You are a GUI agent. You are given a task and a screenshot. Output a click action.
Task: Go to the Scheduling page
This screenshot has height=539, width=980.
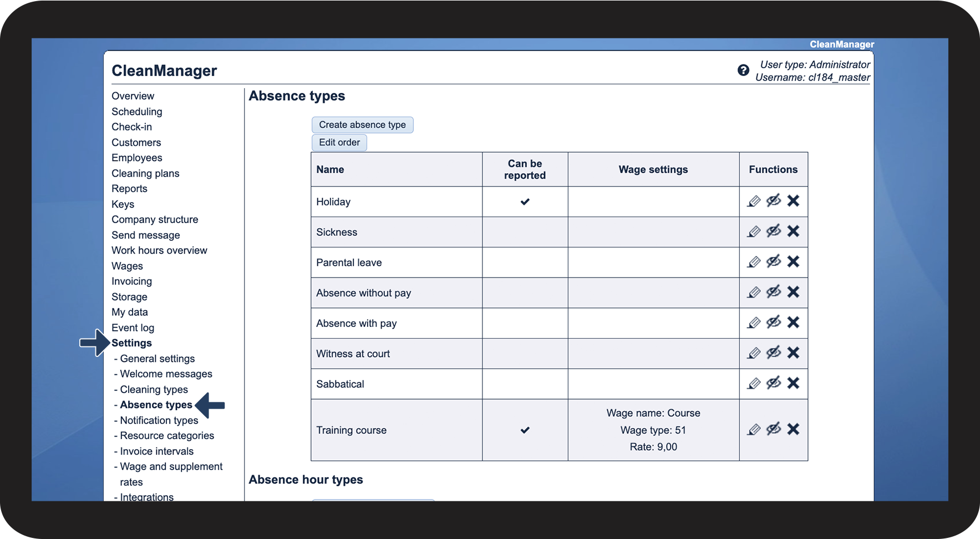click(136, 112)
